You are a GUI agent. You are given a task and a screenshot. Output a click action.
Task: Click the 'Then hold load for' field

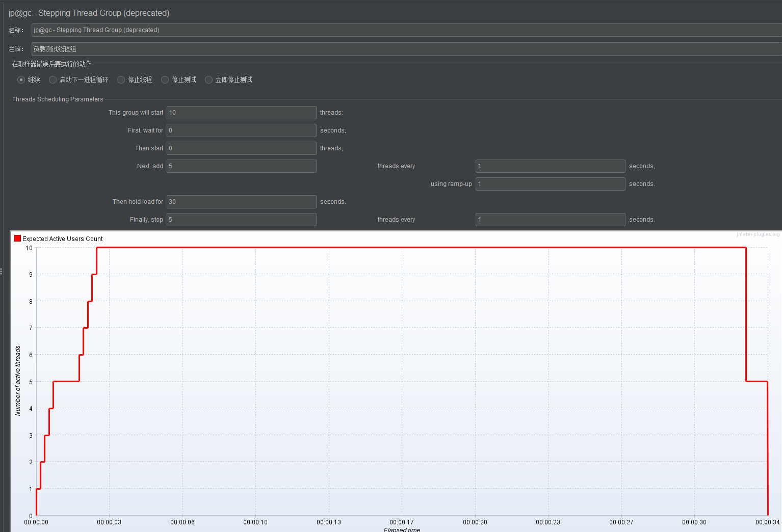coord(242,202)
